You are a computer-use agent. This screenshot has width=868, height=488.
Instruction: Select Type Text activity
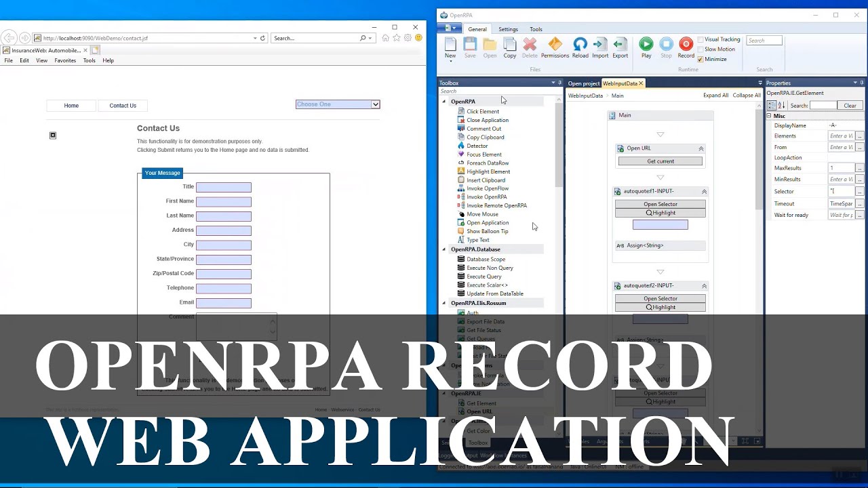(477, 240)
